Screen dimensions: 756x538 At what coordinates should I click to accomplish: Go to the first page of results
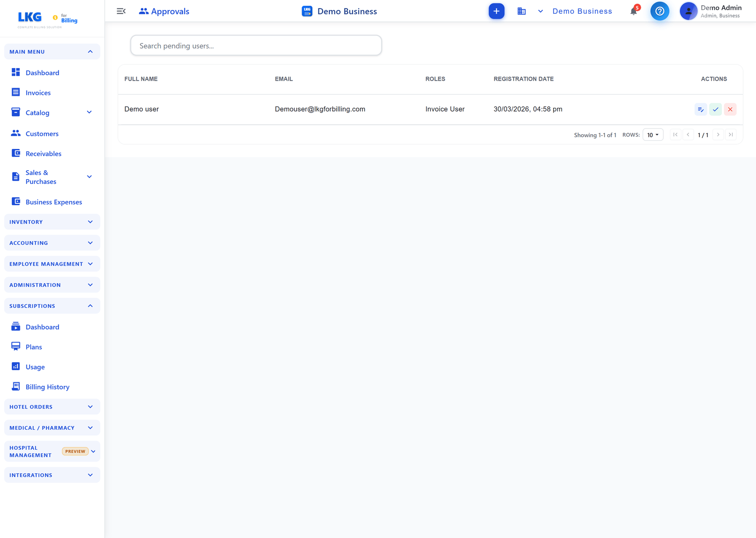(x=675, y=135)
